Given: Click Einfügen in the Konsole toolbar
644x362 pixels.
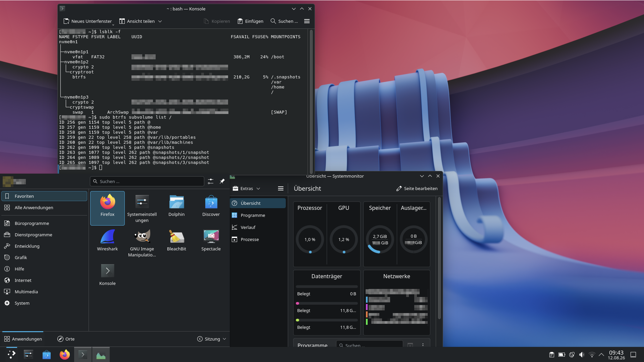Looking at the screenshot, I should tap(250, 21).
